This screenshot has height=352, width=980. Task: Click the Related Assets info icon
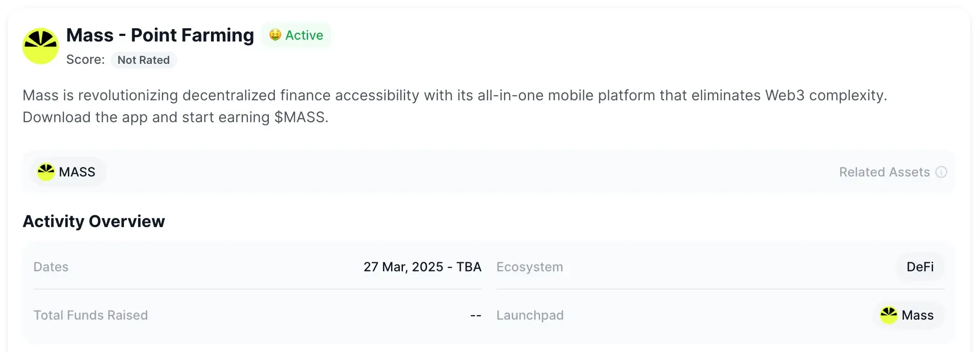coord(941,172)
